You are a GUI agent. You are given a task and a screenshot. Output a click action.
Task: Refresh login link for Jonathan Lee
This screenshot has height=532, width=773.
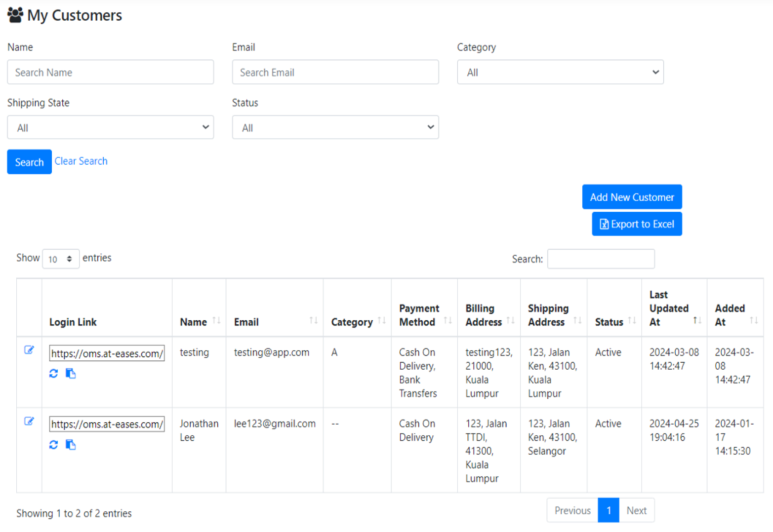pyautogui.click(x=53, y=445)
